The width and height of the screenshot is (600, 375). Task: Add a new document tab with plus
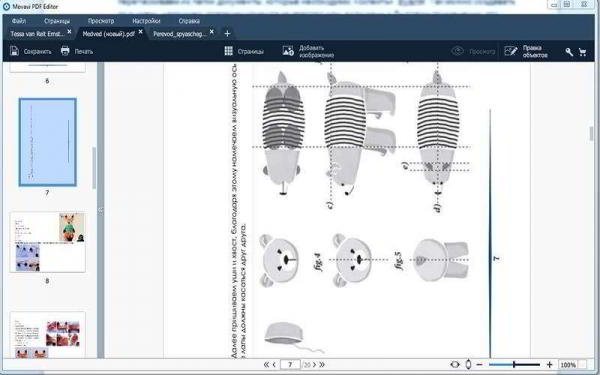tap(227, 34)
